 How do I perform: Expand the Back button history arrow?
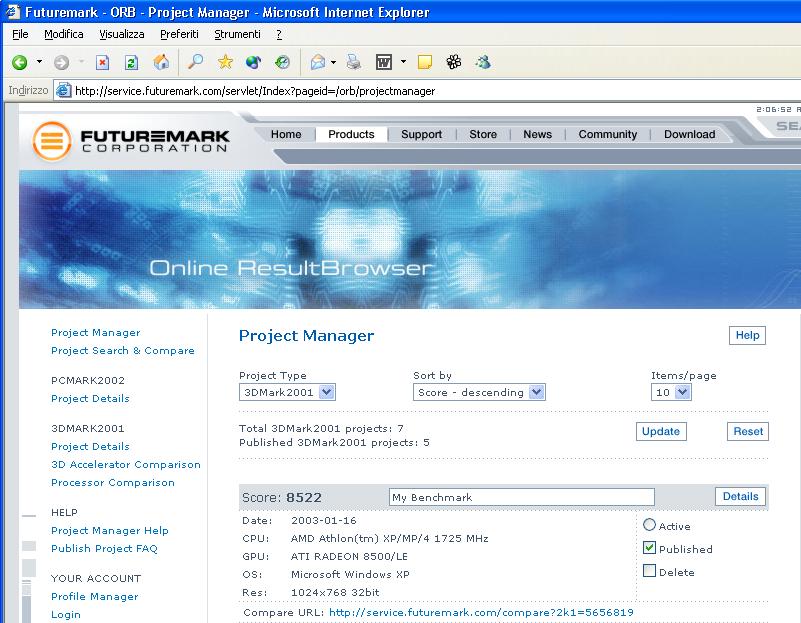(39, 62)
